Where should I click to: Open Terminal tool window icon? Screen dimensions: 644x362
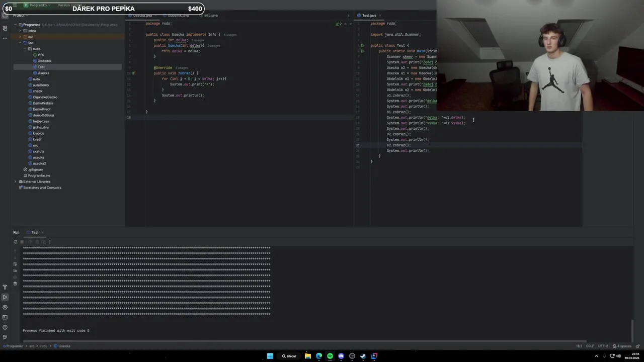coord(5,317)
